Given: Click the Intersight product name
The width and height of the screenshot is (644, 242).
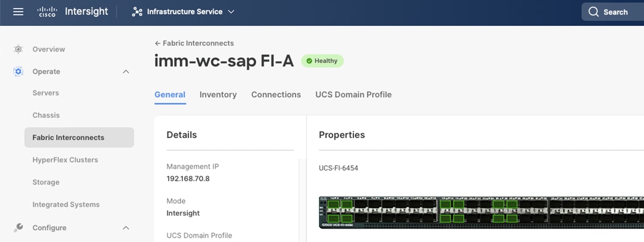Looking at the screenshot, I should (x=86, y=12).
